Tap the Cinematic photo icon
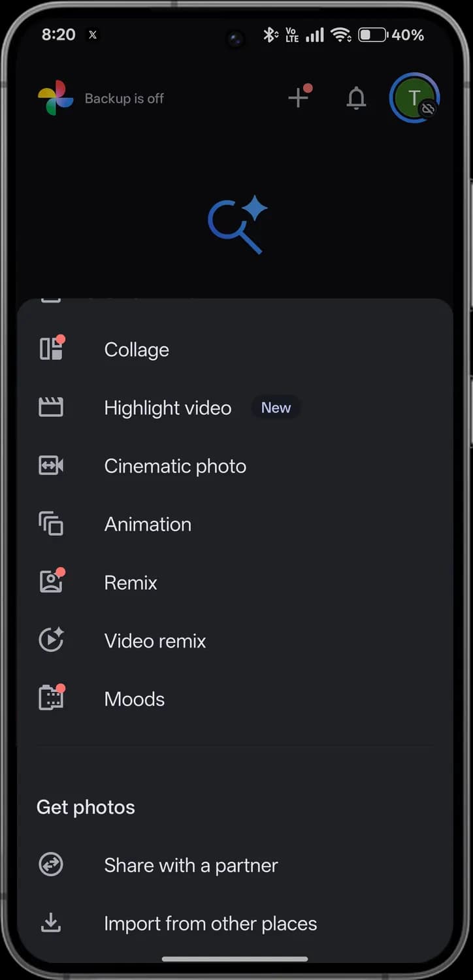Screen dimensions: 473x980 51,466
